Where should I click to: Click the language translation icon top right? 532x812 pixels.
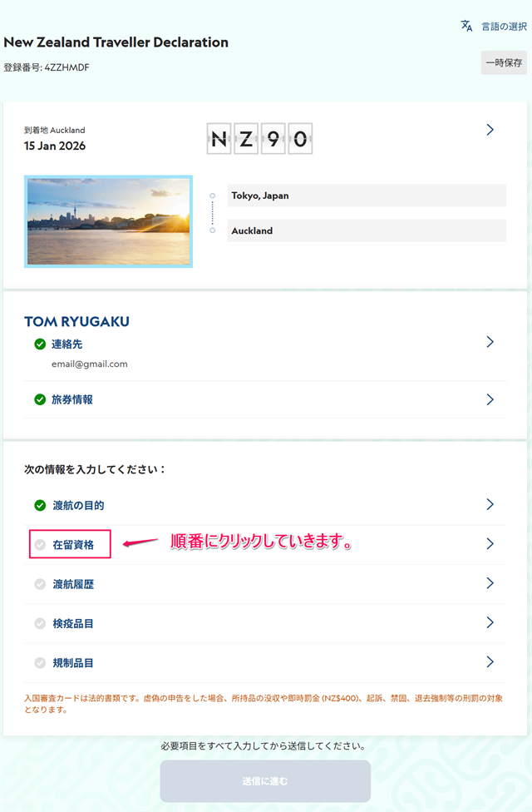point(465,26)
